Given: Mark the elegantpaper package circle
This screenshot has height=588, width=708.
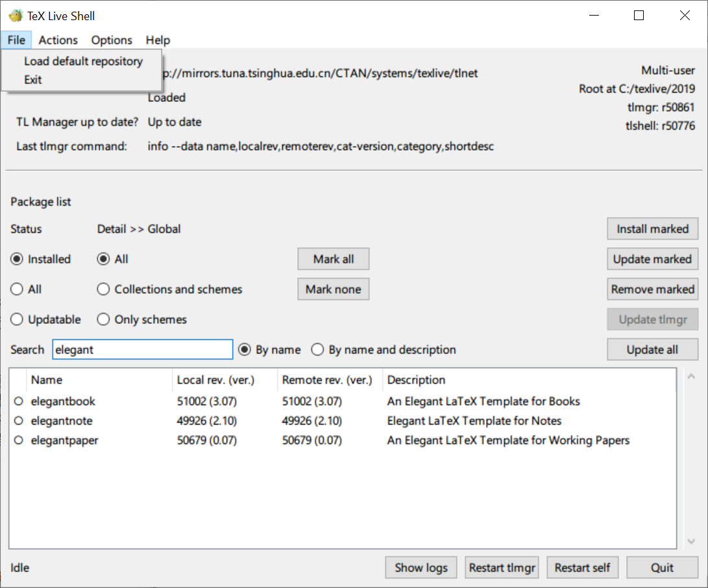Looking at the screenshot, I should 18,441.
